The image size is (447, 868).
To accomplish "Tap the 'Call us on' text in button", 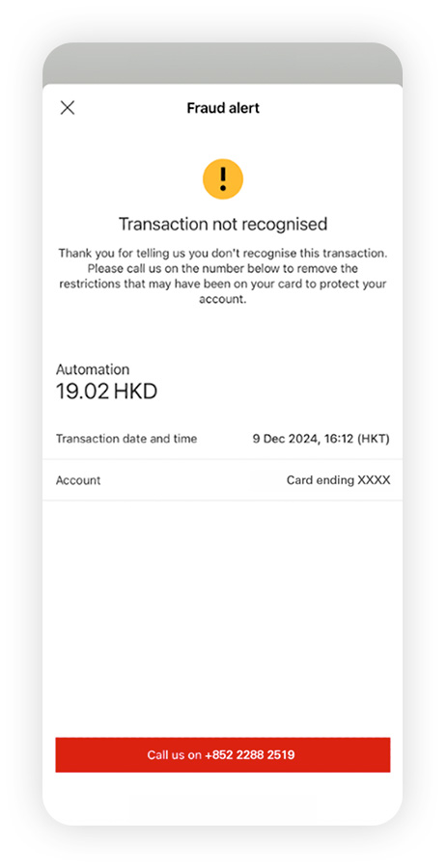I will tap(174, 754).
